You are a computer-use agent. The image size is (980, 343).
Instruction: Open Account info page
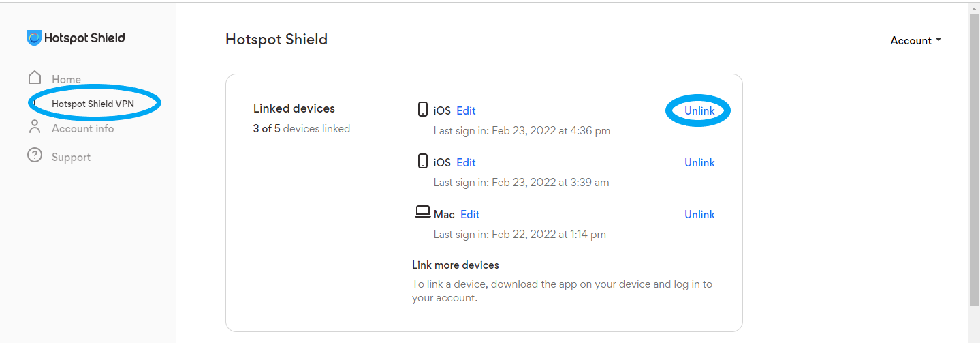82,128
